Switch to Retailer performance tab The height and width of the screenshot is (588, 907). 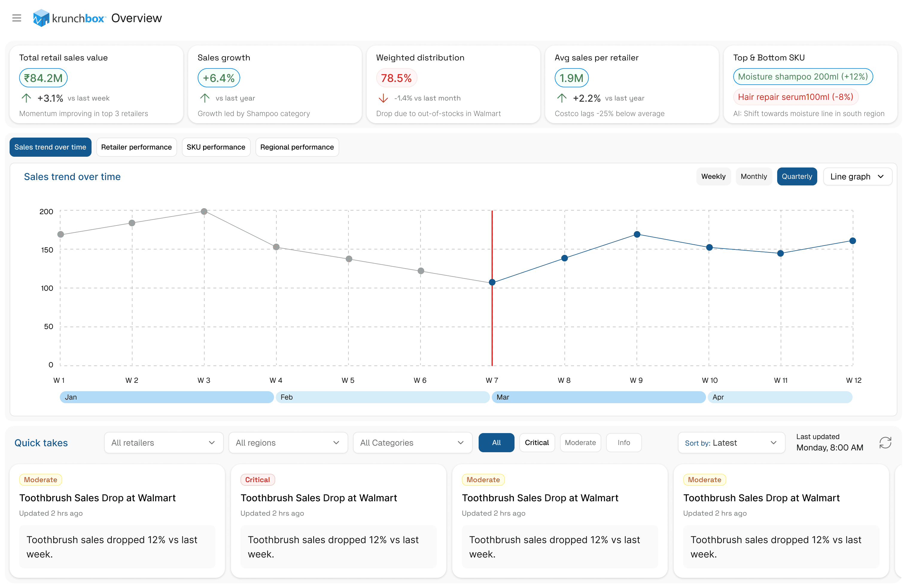pos(136,147)
